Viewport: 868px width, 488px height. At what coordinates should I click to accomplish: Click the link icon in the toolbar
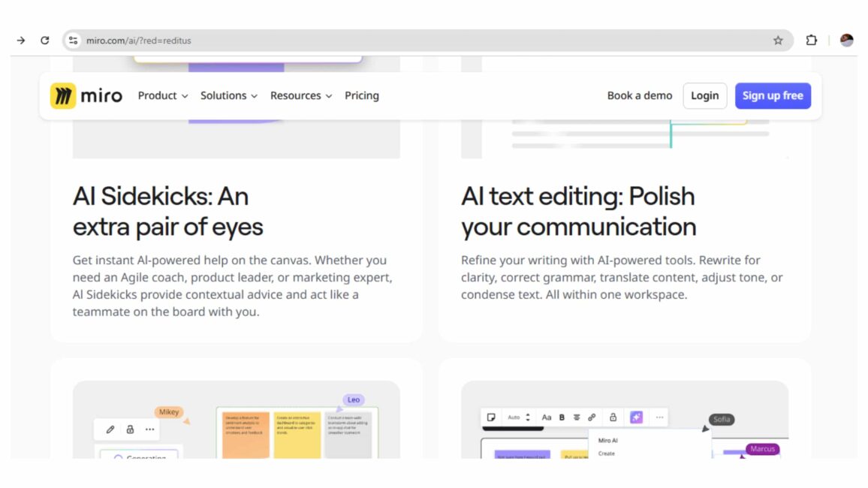click(592, 417)
